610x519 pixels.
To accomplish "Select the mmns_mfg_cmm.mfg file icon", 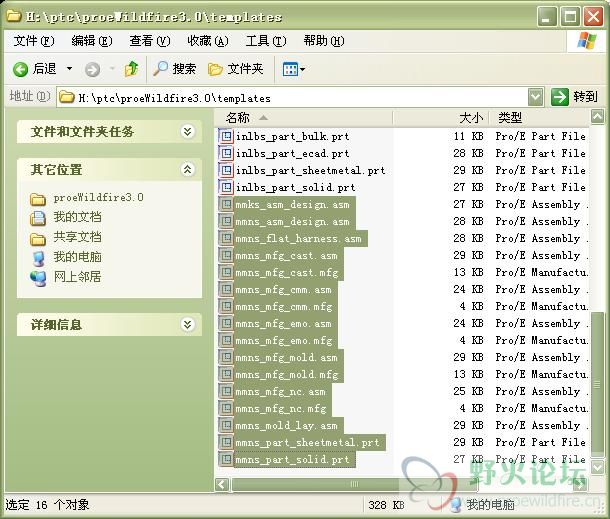I will click(x=226, y=306).
